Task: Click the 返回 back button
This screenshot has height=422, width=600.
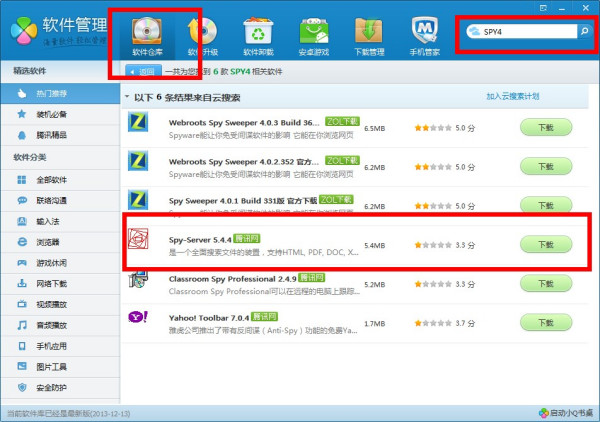Action: tap(143, 72)
